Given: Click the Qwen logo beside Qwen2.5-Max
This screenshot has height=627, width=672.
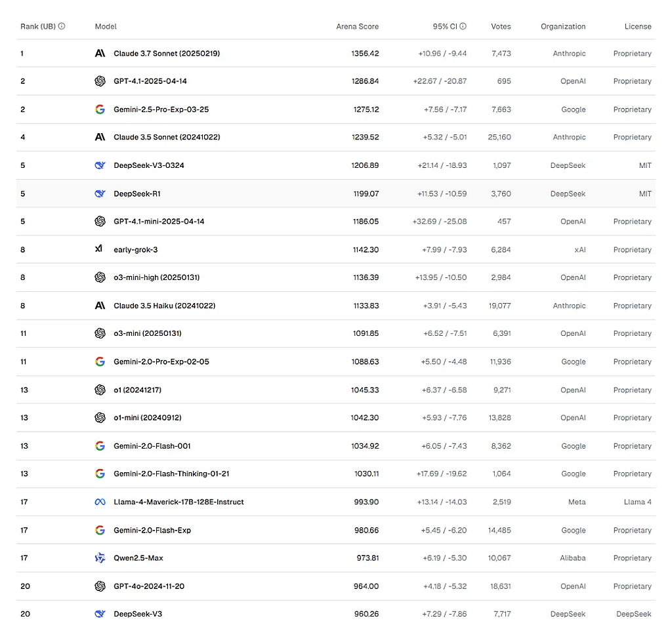Looking at the screenshot, I should (100, 558).
